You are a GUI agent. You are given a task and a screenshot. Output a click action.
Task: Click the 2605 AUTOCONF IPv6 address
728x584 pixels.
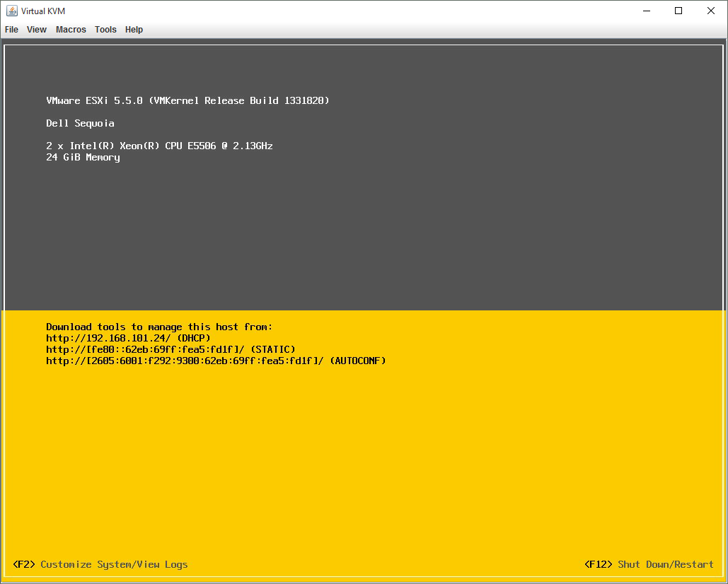pyautogui.click(x=216, y=361)
